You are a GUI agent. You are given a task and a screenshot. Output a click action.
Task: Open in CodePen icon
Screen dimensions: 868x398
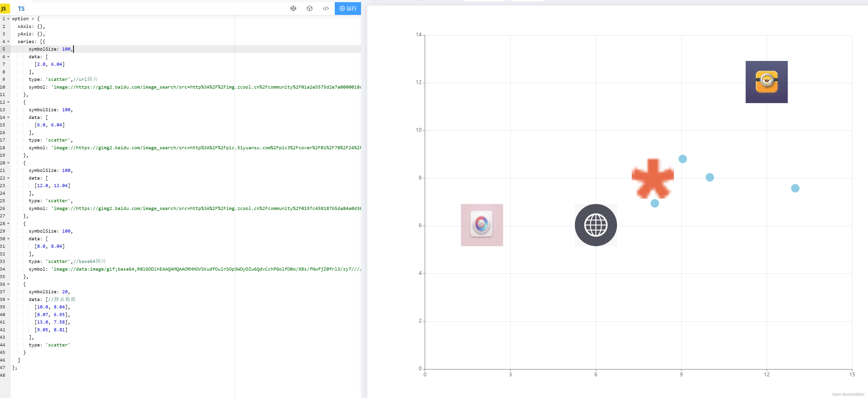point(293,8)
